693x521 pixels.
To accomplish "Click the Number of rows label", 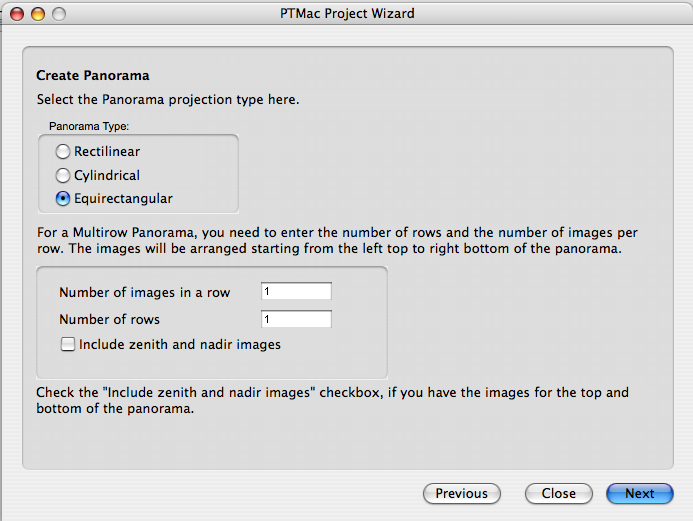I will click(x=109, y=320).
